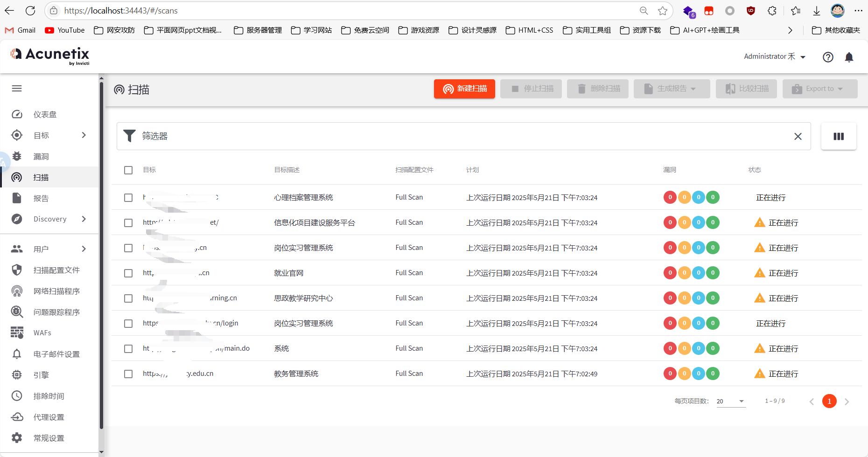Click the 常规设置 gear icon
The height and width of the screenshot is (457, 868).
point(17,438)
